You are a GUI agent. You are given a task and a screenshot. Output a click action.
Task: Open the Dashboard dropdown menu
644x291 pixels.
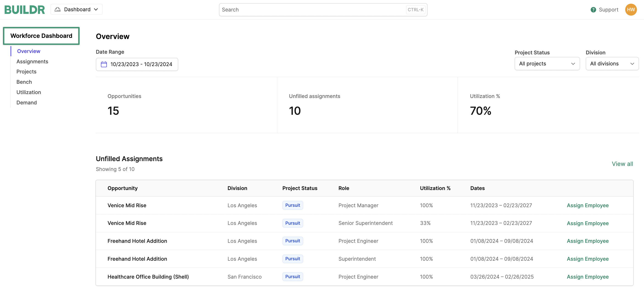77,9
